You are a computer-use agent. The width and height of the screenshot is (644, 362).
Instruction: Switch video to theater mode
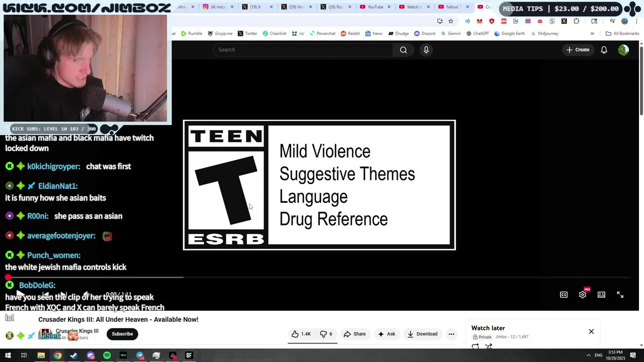pos(601,295)
